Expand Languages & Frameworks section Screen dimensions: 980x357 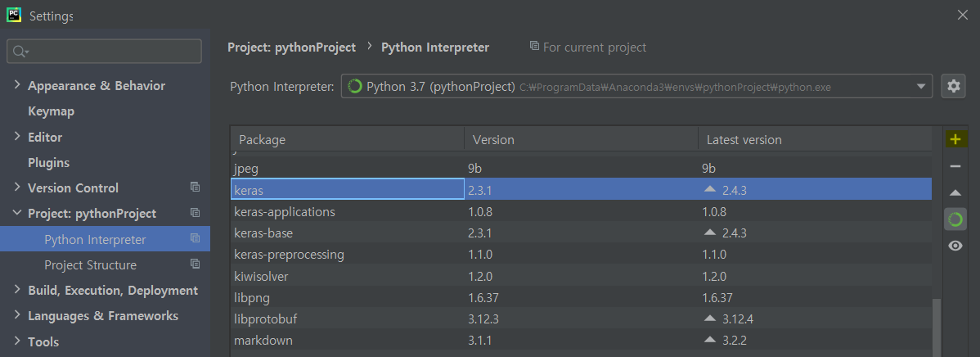point(17,316)
